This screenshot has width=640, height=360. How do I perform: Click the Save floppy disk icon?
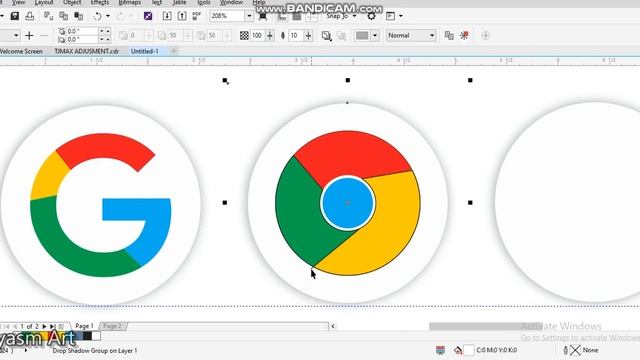15,16
